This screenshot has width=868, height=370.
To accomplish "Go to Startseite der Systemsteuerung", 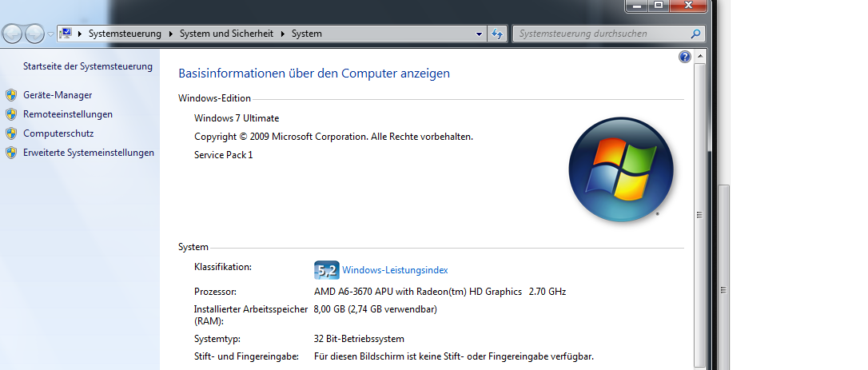I will [x=87, y=66].
